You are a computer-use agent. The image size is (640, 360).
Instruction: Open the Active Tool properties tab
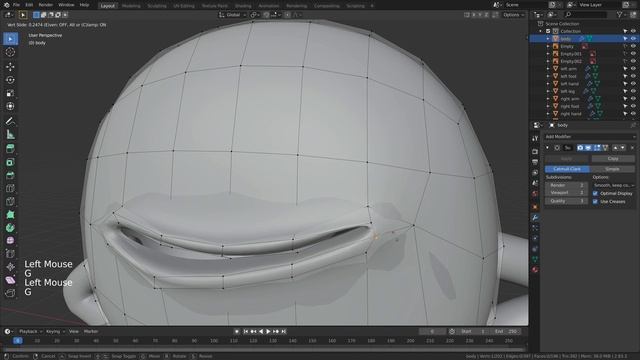(535, 139)
